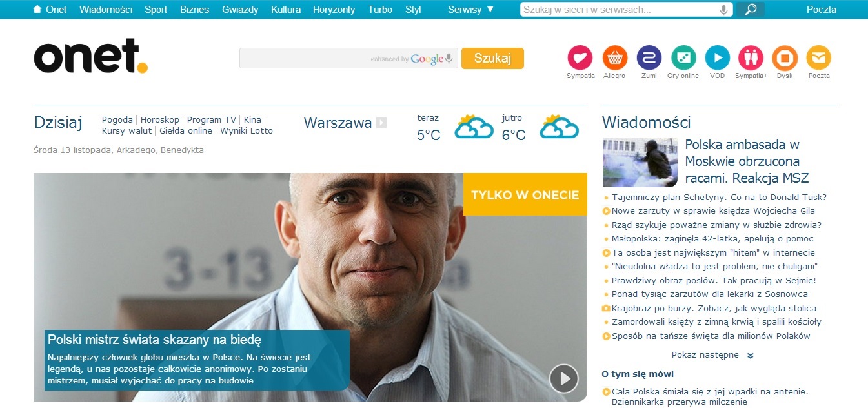
Task: Open the Zumi service icon
Action: pyautogui.click(x=649, y=58)
